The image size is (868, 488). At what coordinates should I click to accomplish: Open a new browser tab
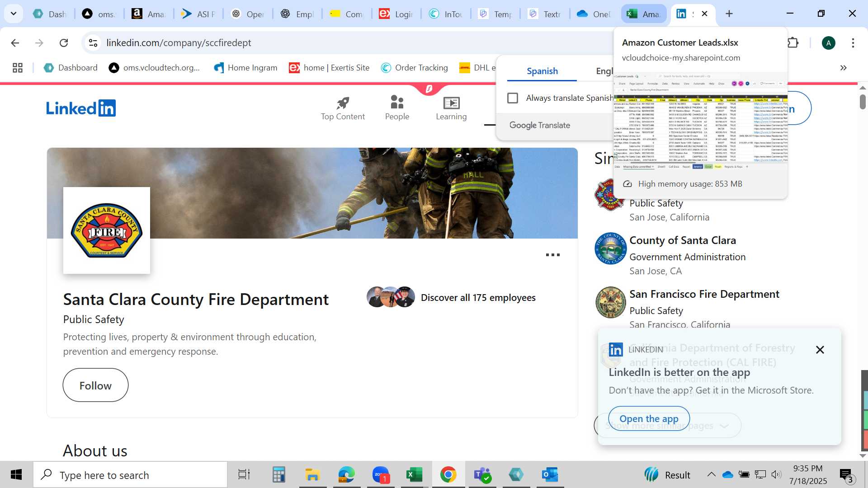[x=729, y=14]
